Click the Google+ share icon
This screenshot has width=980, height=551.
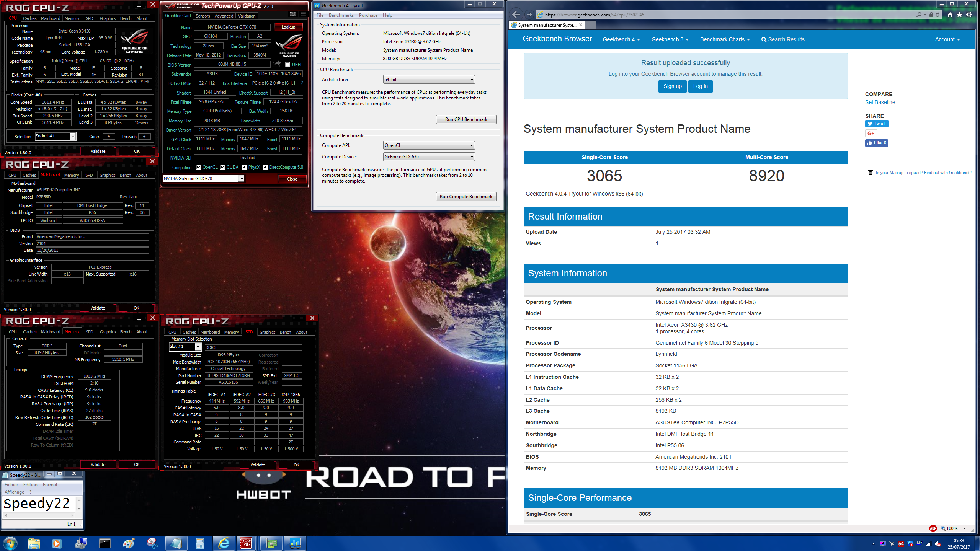pos(871,133)
